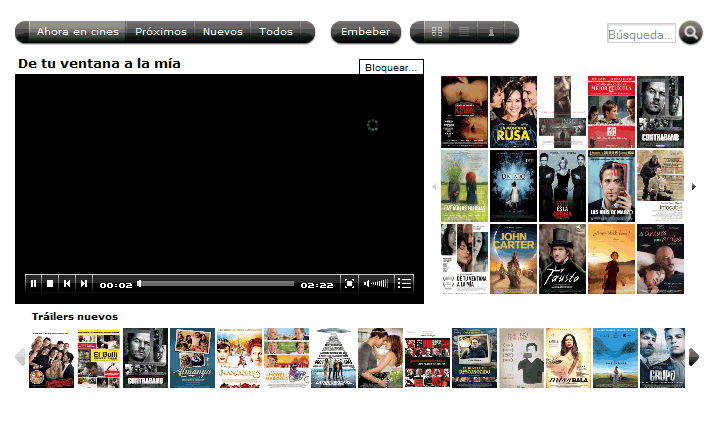712x423 pixels.
Task: Open Almanya trailer thumbnail
Action: pyautogui.click(x=193, y=358)
